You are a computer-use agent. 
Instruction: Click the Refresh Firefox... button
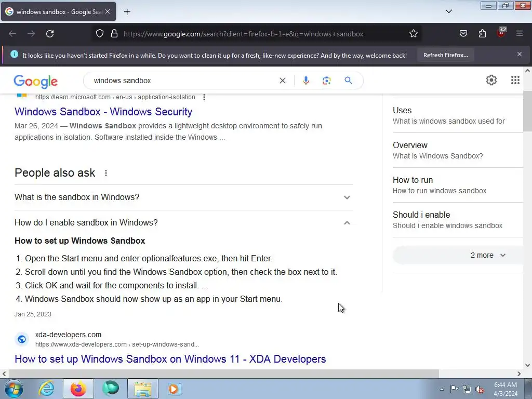(445, 55)
